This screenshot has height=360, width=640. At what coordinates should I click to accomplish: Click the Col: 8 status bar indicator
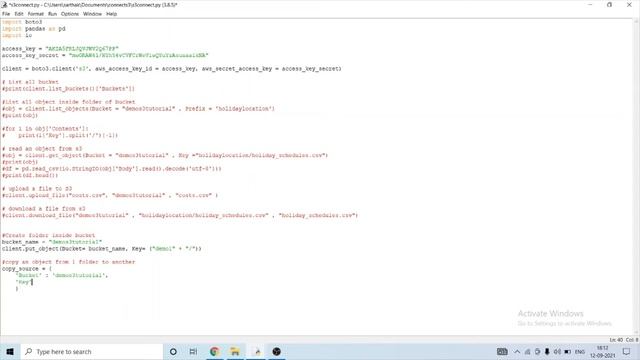(x=632, y=340)
